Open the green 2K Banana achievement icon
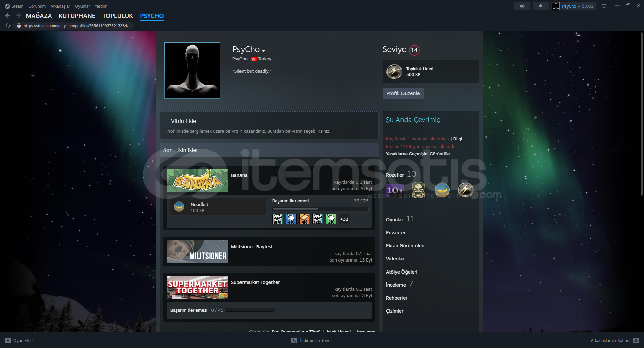 331,219
